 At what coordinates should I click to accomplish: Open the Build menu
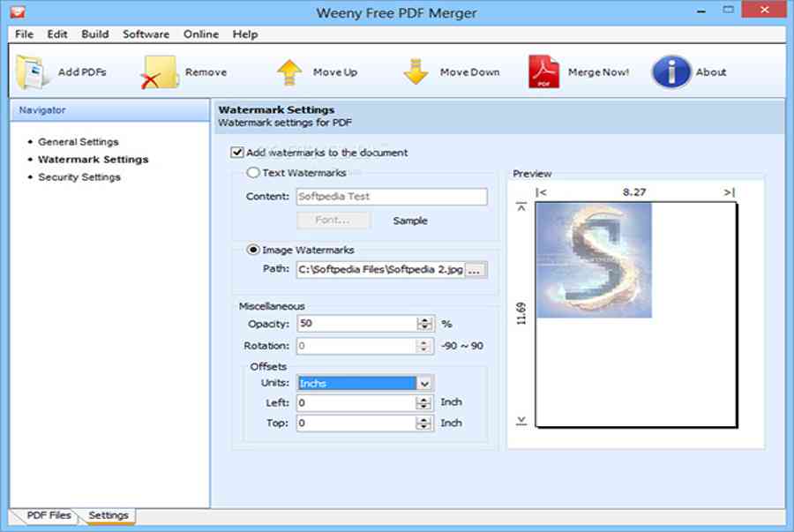tap(95, 34)
